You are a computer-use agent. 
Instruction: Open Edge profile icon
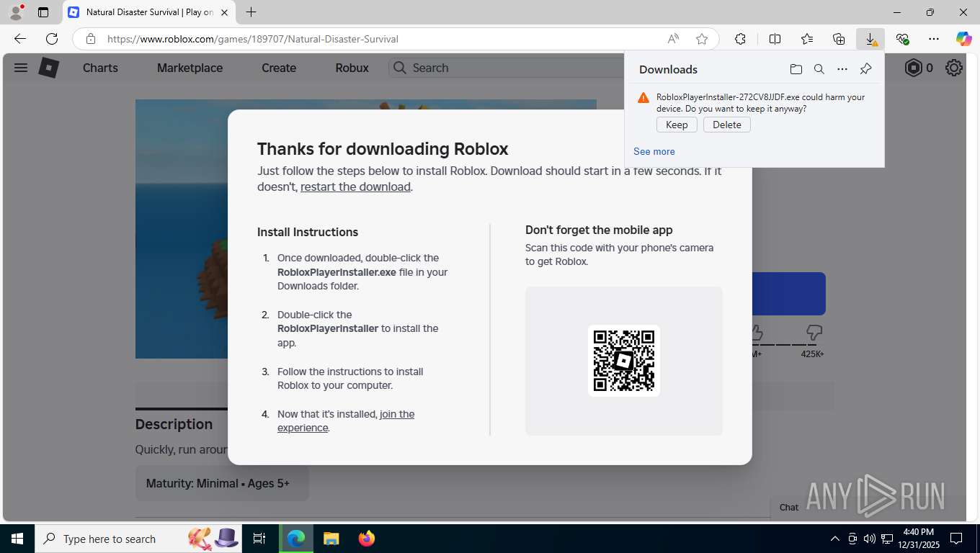[x=15, y=12]
